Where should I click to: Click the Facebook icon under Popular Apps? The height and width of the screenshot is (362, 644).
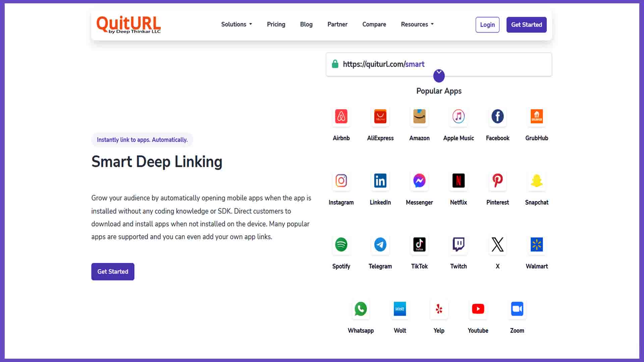[x=497, y=117]
